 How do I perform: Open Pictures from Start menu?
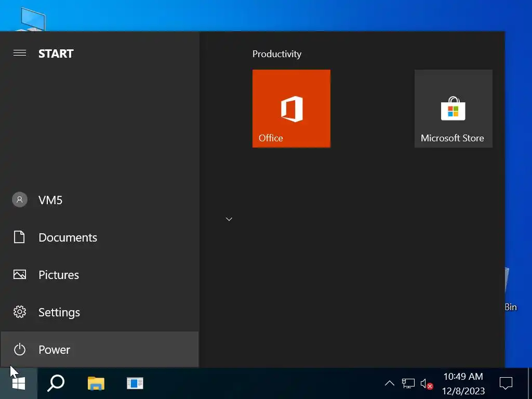point(99,274)
